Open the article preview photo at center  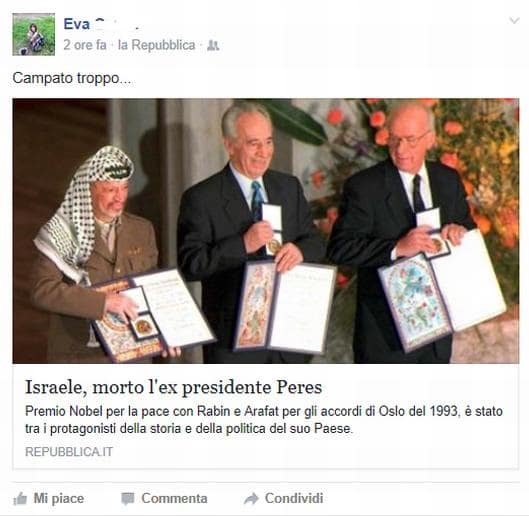[x=266, y=231]
